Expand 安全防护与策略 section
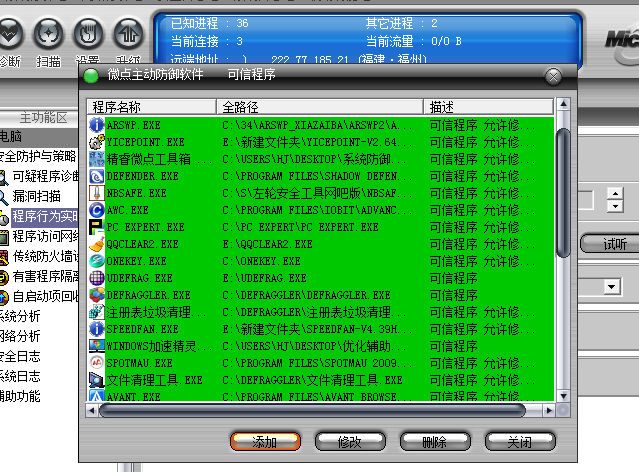This screenshot has height=472, width=639. click(38, 156)
